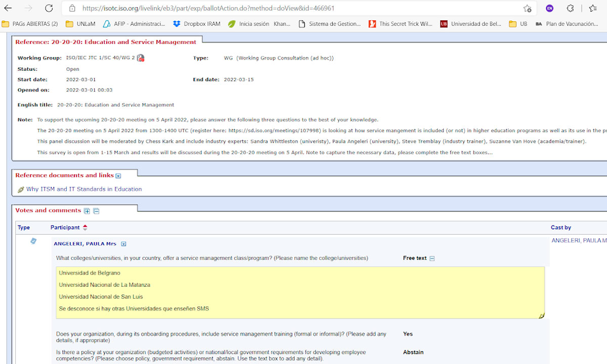Open the favorites list icon in the toolbar
This screenshot has width=607, height=364.
click(593, 8)
